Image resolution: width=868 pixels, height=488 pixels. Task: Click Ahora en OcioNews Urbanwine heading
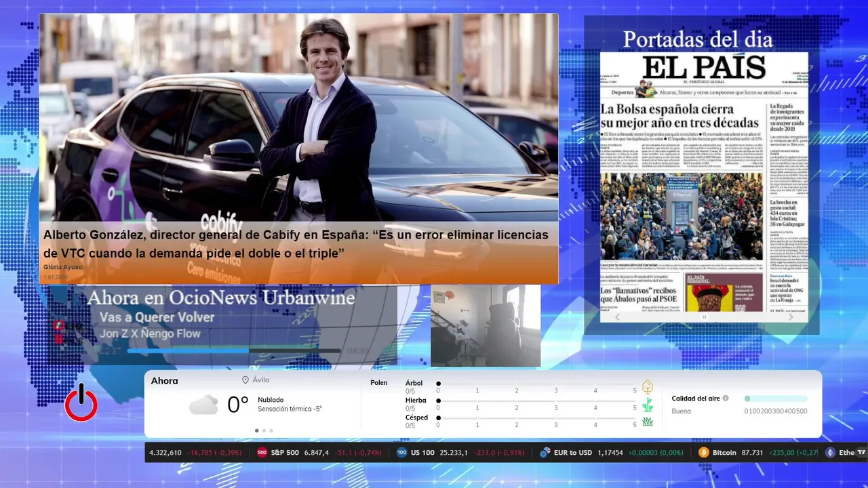pyautogui.click(x=220, y=298)
